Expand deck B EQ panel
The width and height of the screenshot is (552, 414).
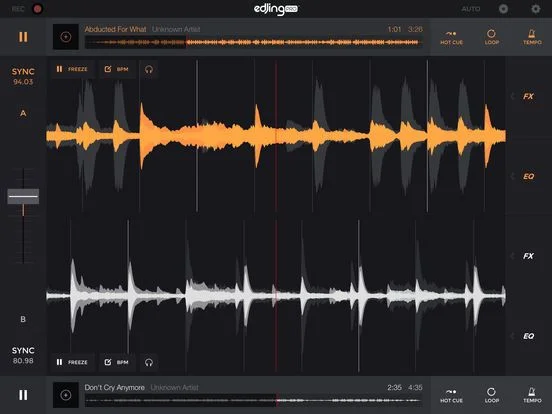point(528,336)
